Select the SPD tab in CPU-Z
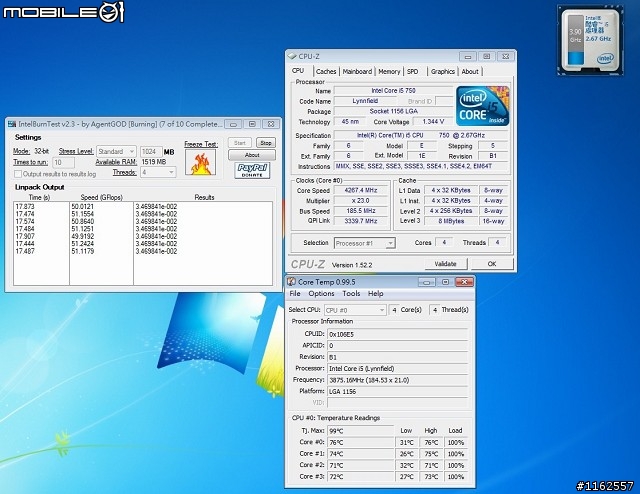This screenshot has width=640, height=494. (413, 71)
